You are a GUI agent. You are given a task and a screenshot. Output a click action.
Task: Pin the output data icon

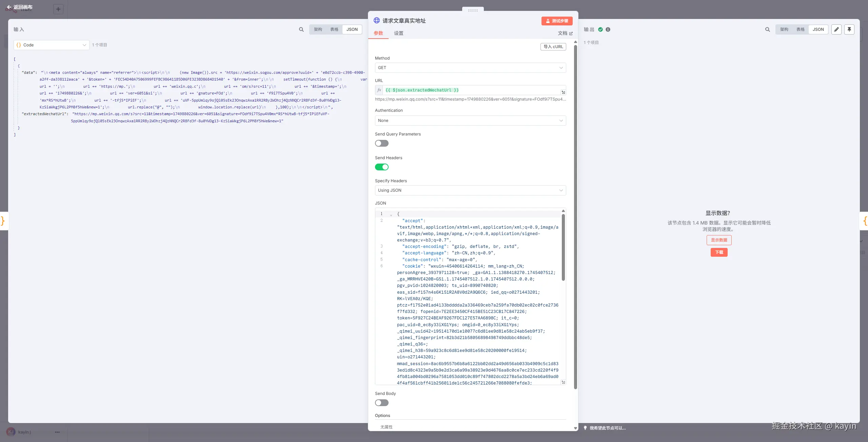(849, 29)
